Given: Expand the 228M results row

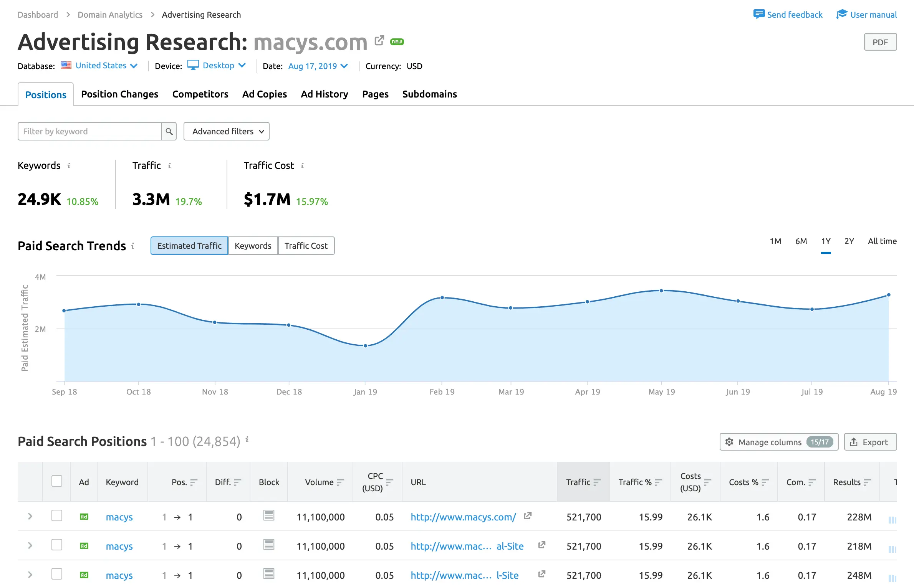Looking at the screenshot, I should pyautogui.click(x=30, y=517).
